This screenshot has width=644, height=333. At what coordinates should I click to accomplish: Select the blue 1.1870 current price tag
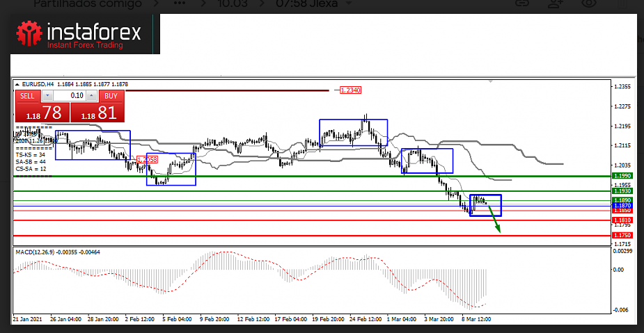click(x=622, y=206)
